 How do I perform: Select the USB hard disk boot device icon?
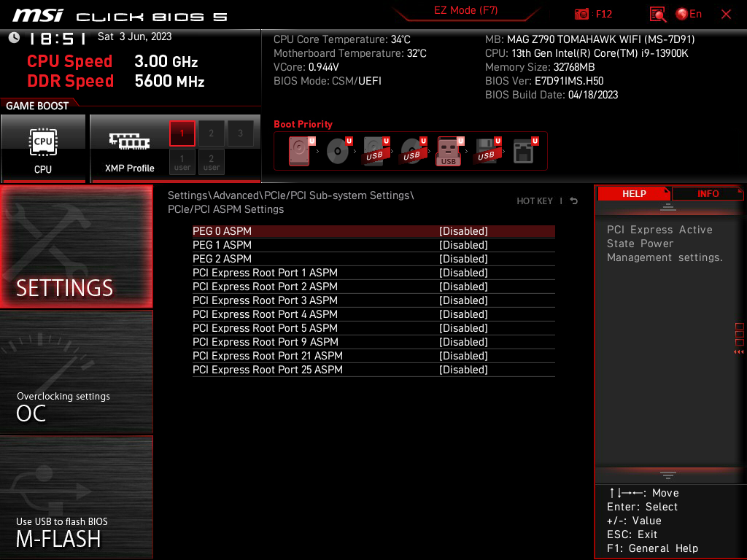376,151
